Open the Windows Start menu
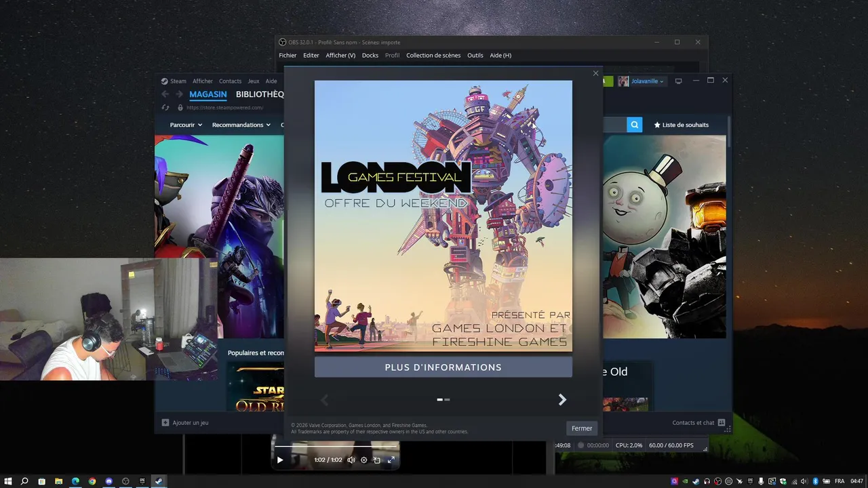The height and width of the screenshot is (488, 868). (x=8, y=481)
